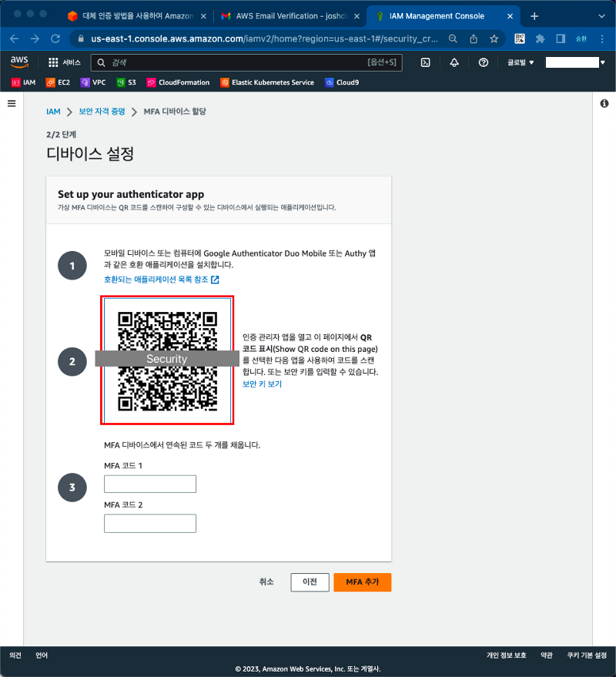Click the QR code image
The image size is (616, 677).
[167, 360]
